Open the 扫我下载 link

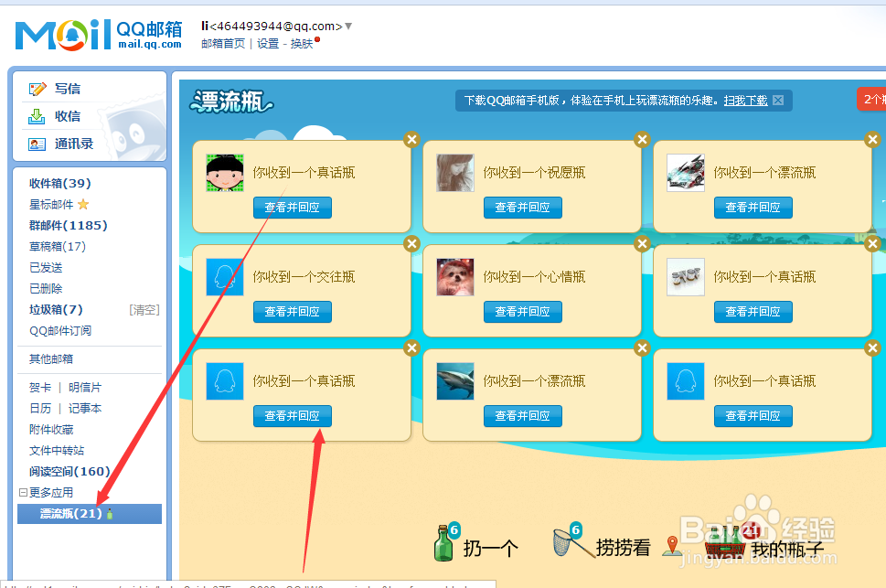(745, 101)
